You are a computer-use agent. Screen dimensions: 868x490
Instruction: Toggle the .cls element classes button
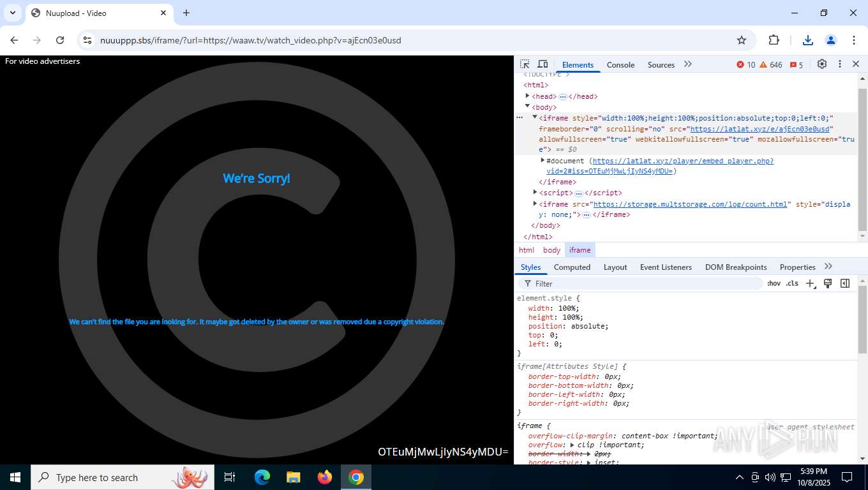coord(792,283)
